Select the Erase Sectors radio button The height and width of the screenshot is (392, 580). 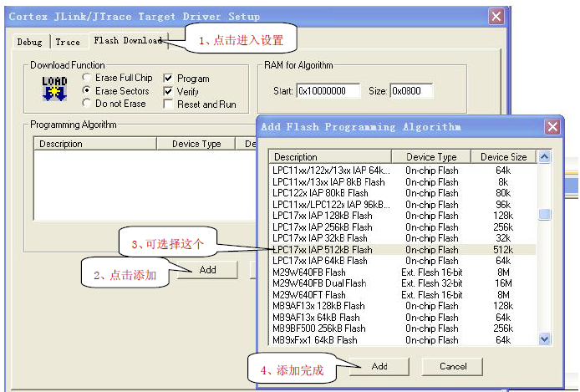(87, 90)
